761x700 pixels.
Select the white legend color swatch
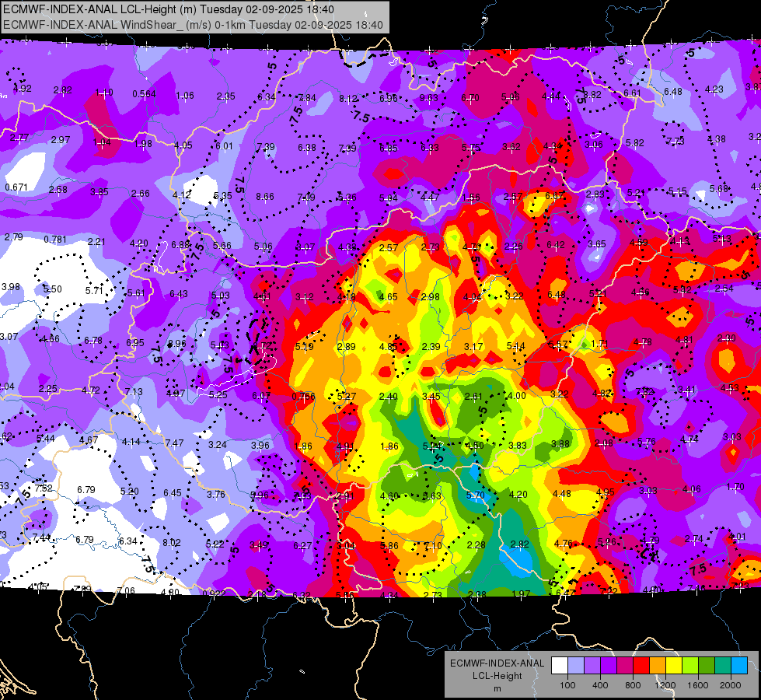pos(560,666)
